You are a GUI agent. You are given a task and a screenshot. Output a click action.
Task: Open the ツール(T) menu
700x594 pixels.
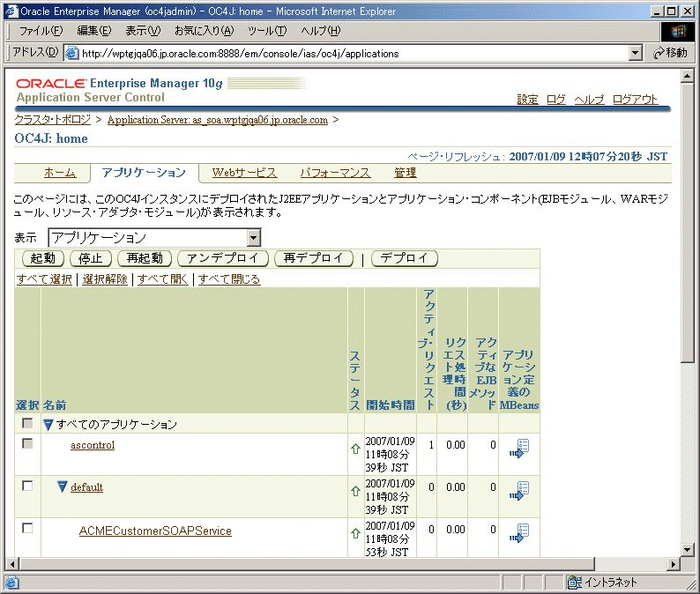pos(267,31)
